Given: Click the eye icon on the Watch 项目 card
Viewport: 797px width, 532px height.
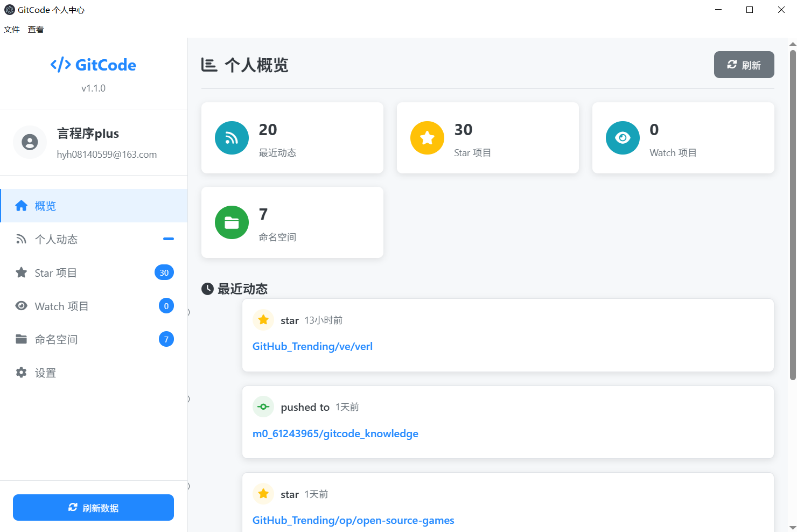Looking at the screenshot, I should pyautogui.click(x=623, y=138).
